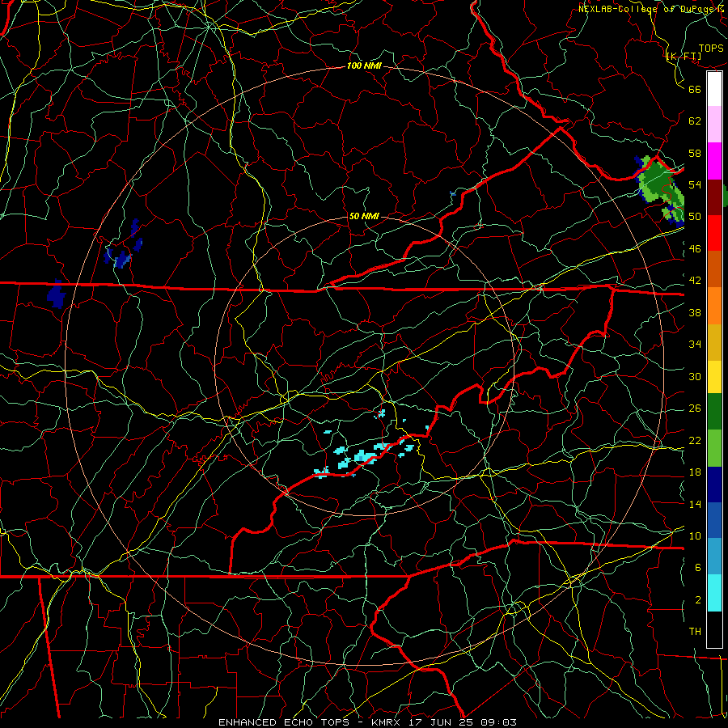Viewport: 728px width, 728px height.
Task: Click the legend value 26
Action: [x=695, y=408]
